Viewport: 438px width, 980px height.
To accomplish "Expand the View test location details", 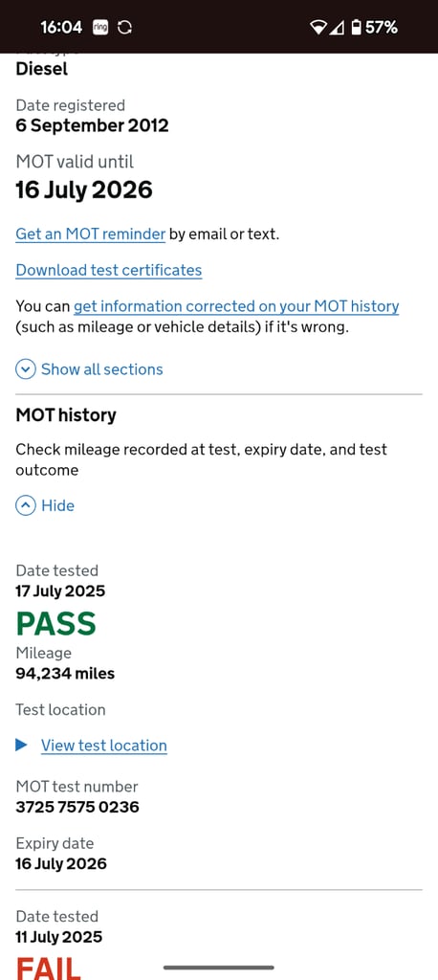I will pos(103,745).
